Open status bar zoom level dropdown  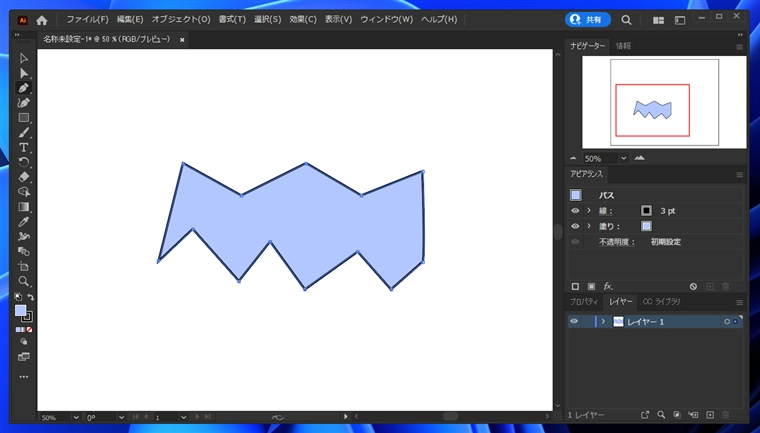[76, 417]
